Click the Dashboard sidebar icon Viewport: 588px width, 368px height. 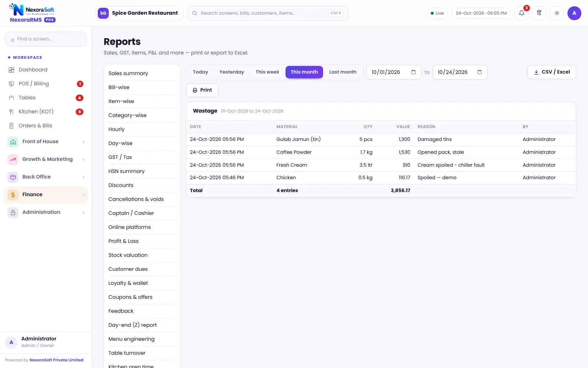(11, 70)
